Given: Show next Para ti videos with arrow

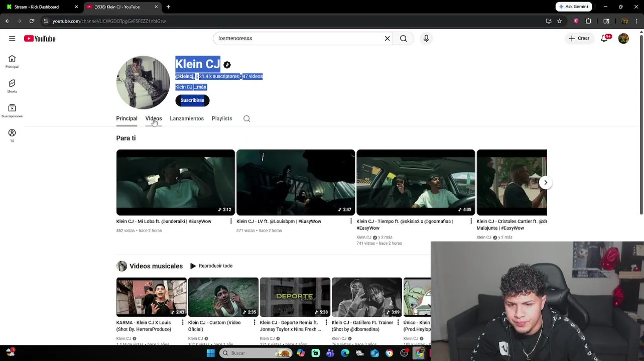Looking at the screenshot, I should tap(546, 183).
